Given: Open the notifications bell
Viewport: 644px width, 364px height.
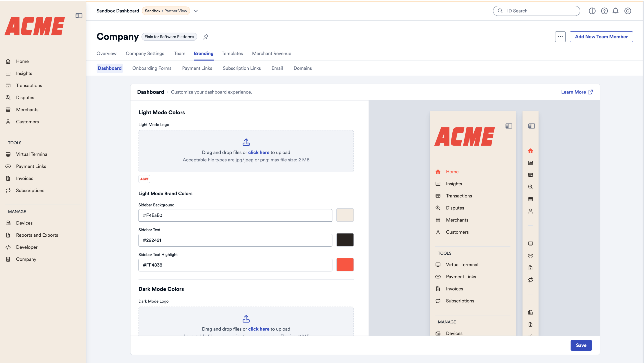Looking at the screenshot, I should (615, 11).
